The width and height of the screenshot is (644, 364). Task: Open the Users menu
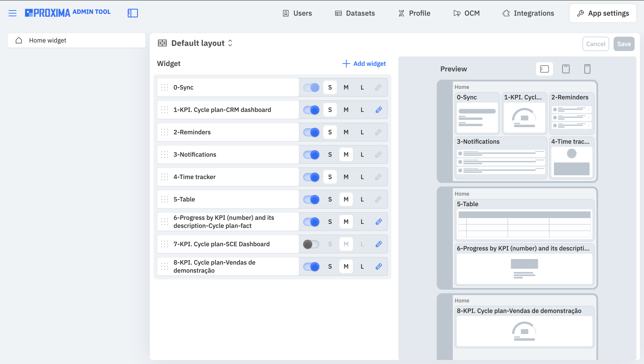[x=297, y=13]
